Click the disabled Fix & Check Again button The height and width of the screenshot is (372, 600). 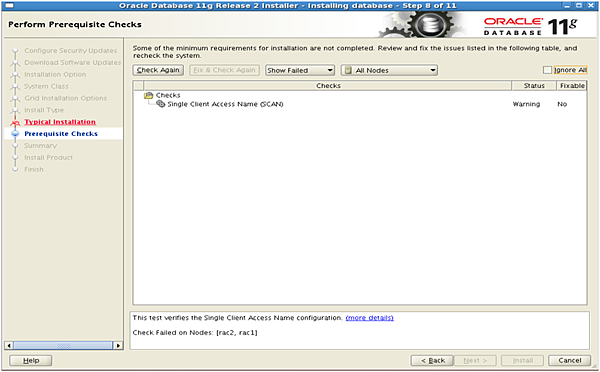[x=224, y=70]
